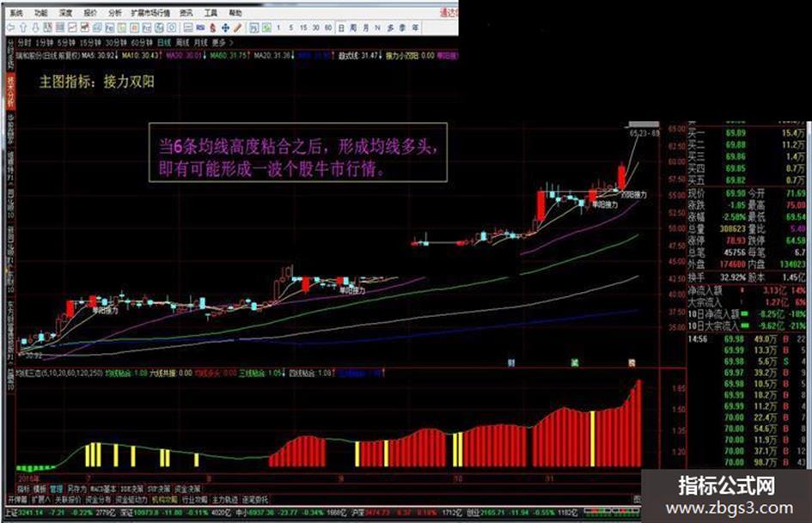Click the 30-minute period toolbar button

[x=316, y=28]
